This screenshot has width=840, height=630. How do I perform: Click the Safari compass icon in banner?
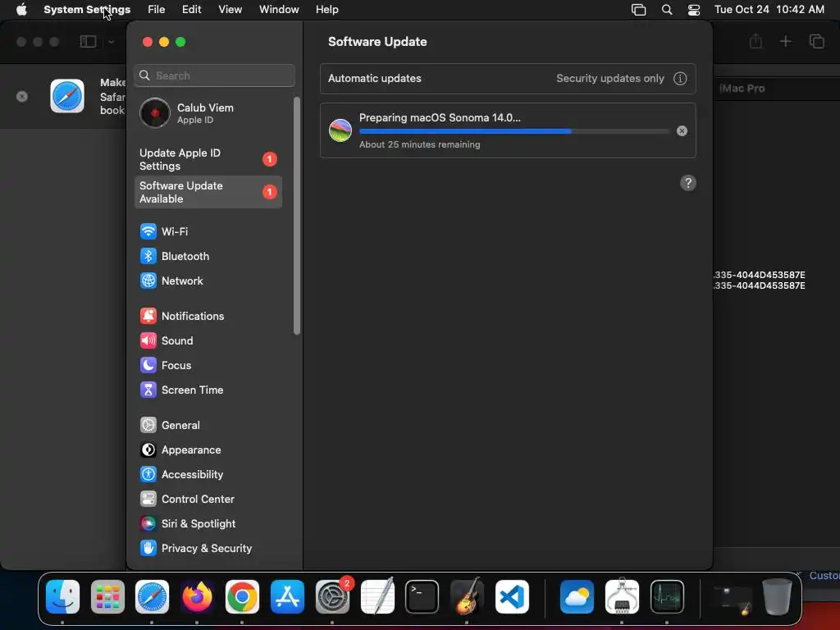point(67,96)
